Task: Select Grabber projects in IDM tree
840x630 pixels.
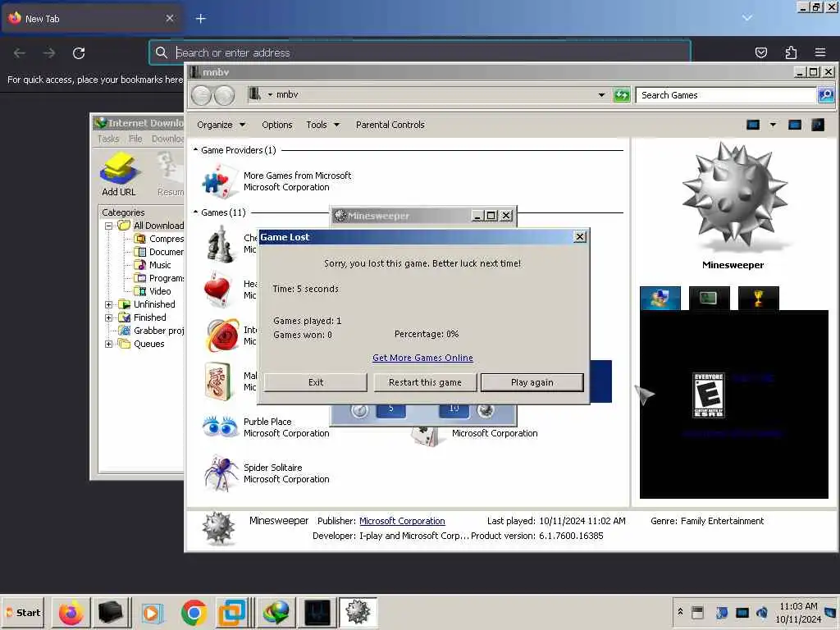Action: 152,331
